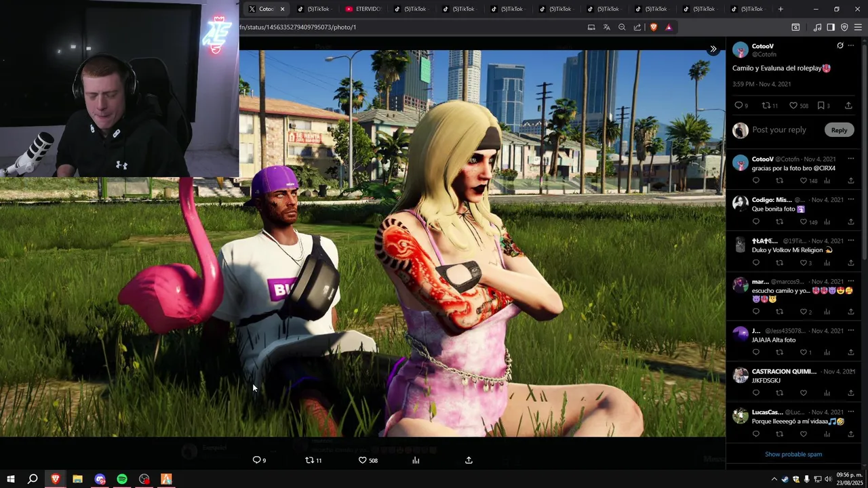Viewport: 868px width, 488px height.
Task: Open CotooV profile name on main post
Action: 762,46
